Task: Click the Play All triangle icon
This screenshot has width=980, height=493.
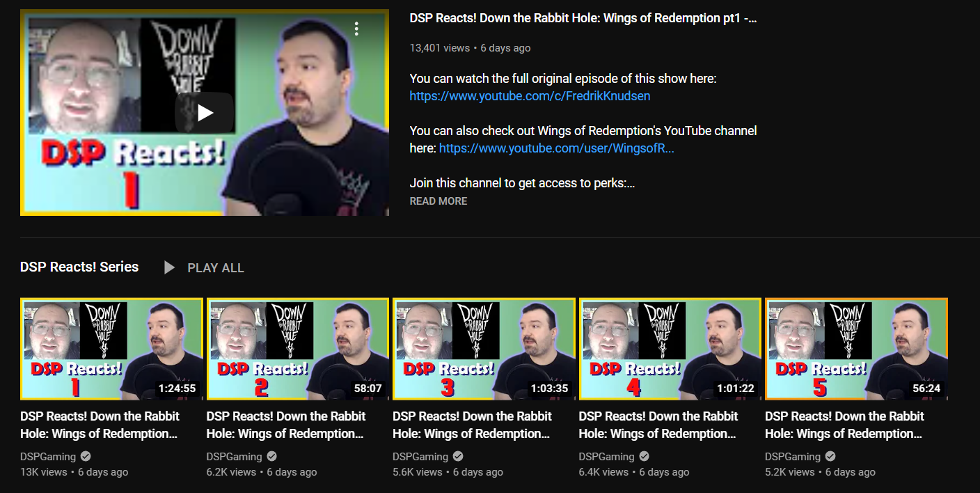Action: pyautogui.click(x=169, y=267)
